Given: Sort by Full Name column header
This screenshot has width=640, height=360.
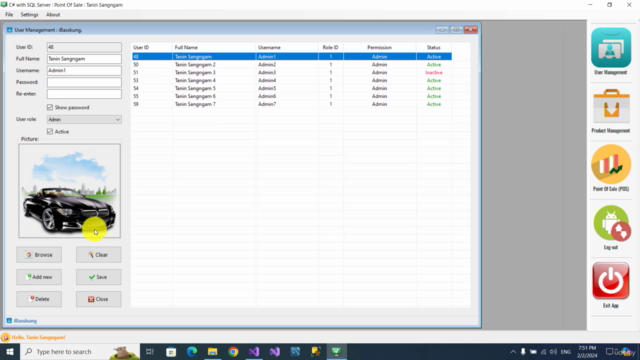Looking at the screenshot, I should [x=214, y=47].
